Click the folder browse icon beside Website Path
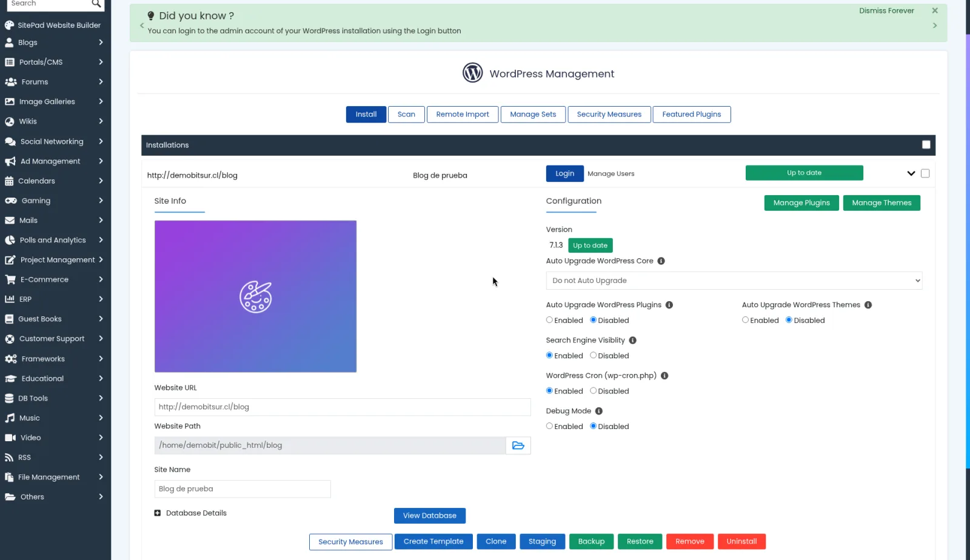970x560 pixels. [518, 445]
